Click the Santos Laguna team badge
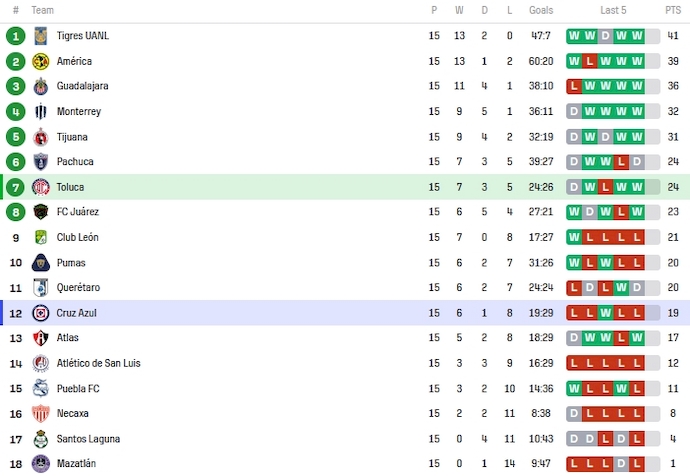 point(41,439)
